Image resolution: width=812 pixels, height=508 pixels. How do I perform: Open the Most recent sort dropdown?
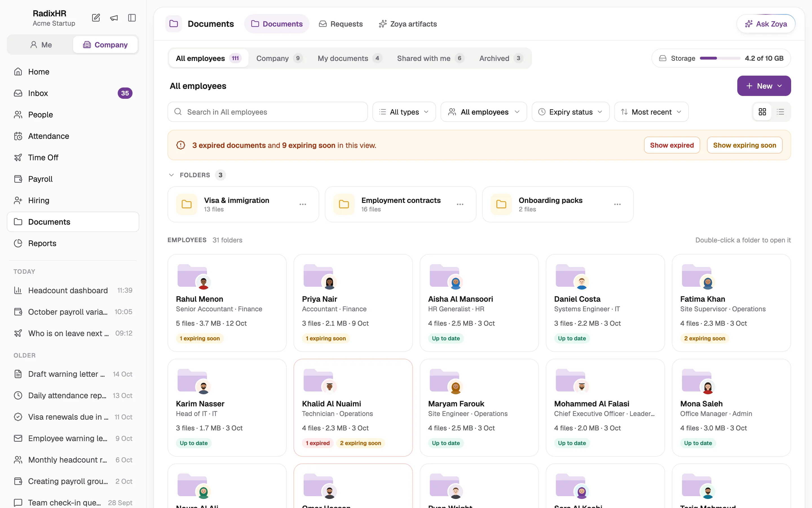[651, 112]
